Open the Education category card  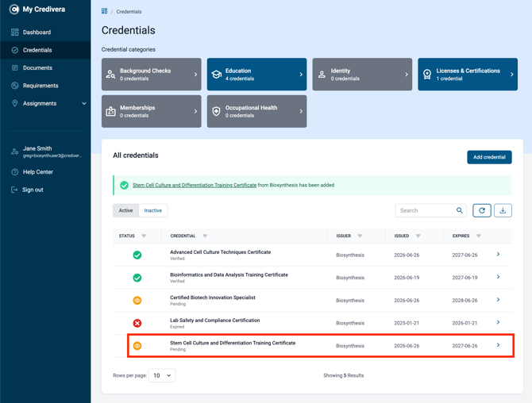coord(256,75)
